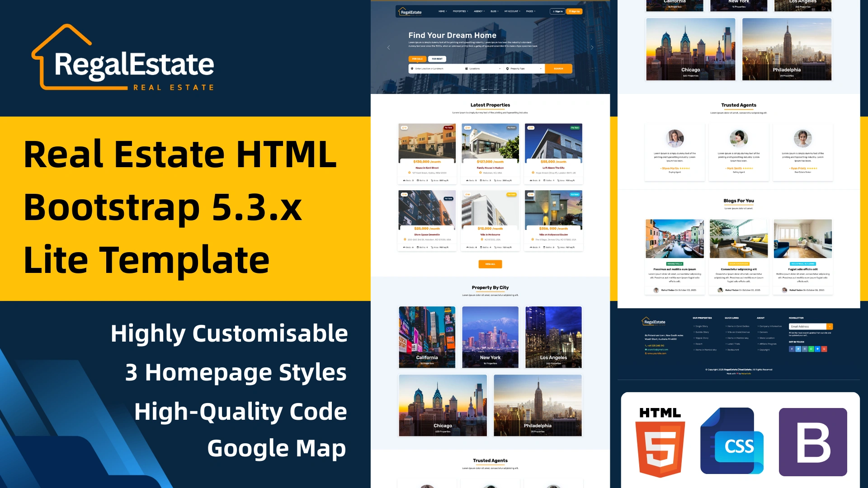Screen dimensions: 868x488
Task: Click the RegalEstate logo in the site header
Action: click(410, 11)
